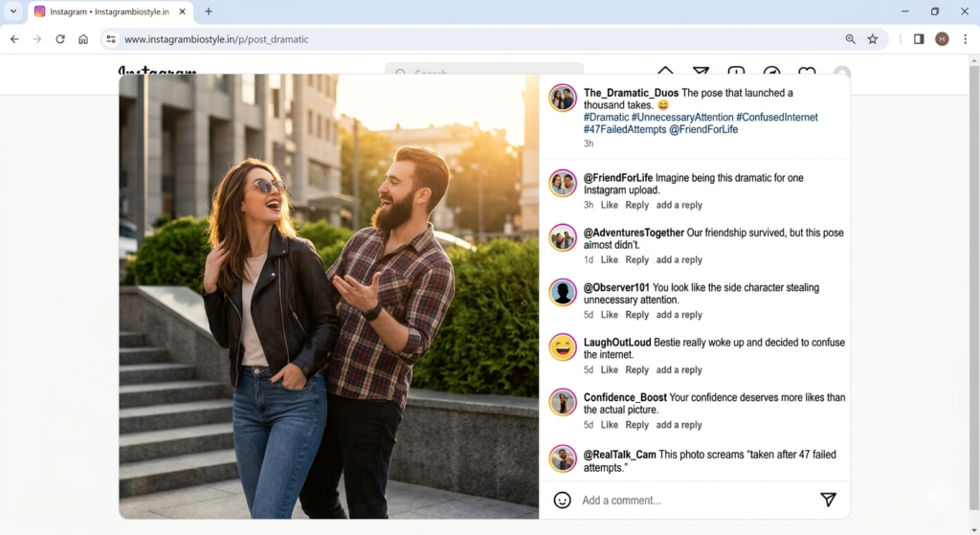The height and width of the screenshot is (535, 980).
Task: Like the @AdventuresTogether comment
Action: pos(610,260)
